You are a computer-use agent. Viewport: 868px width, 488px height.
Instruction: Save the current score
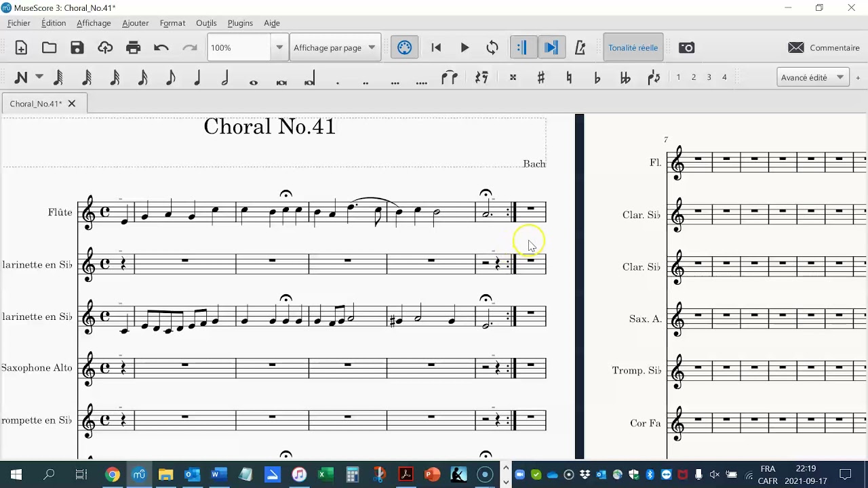tap(77, 47)
